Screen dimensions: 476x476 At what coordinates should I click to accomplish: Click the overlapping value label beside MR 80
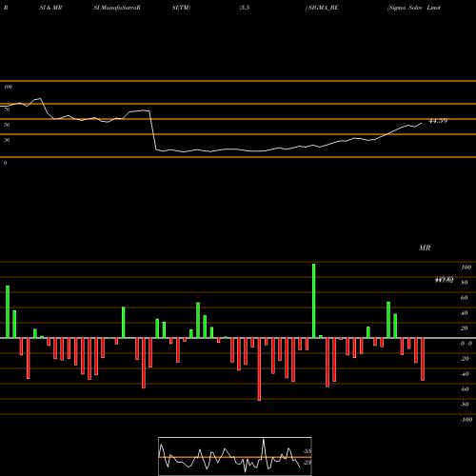coord(444,280)
